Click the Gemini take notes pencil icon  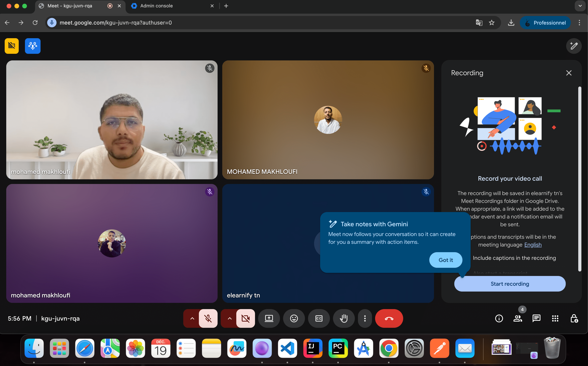click(x=574, y=46)
